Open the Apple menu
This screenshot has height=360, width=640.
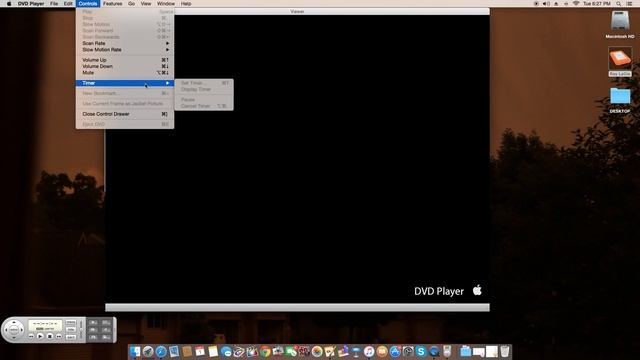tap(9, 4)
